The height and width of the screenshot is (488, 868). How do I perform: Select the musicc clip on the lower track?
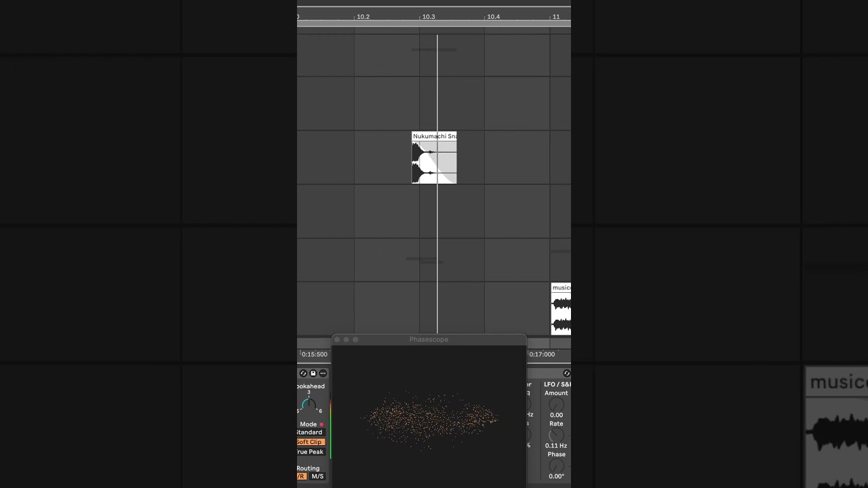(561, 309)
